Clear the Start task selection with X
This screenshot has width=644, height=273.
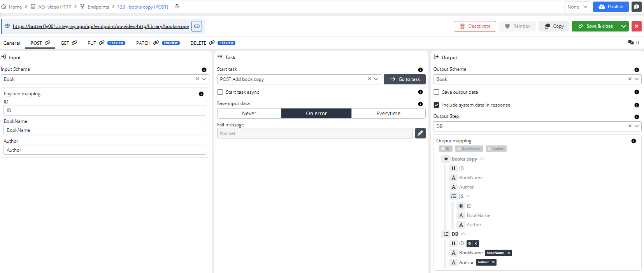pyautogui.click(x=369, y=79)
